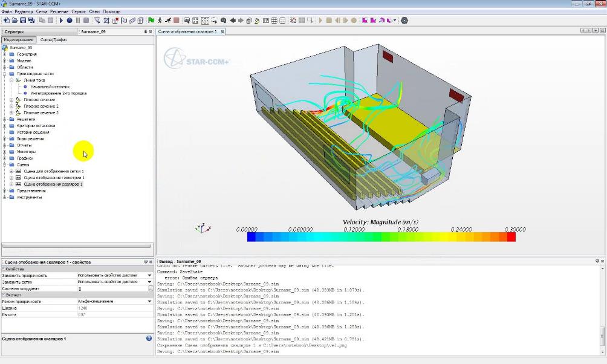
Task: Click the New Simulation toolbar icon
Action: coord(5,20)
